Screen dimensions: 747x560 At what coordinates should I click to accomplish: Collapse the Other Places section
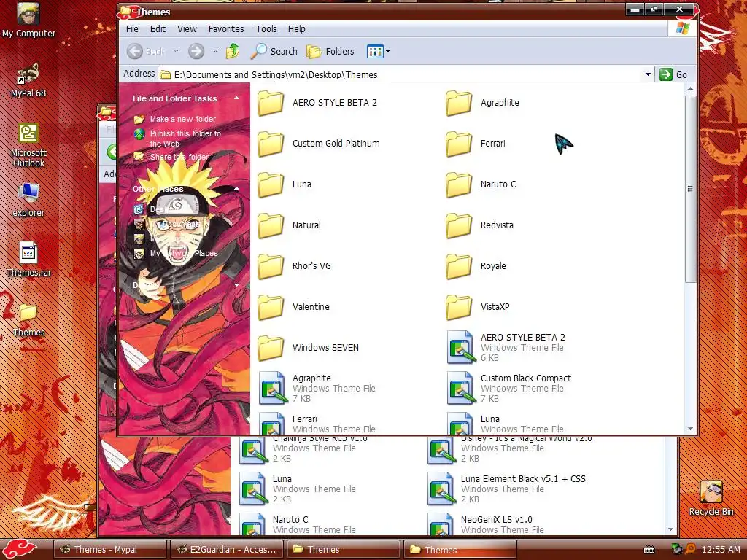click(x=236, y=189)
